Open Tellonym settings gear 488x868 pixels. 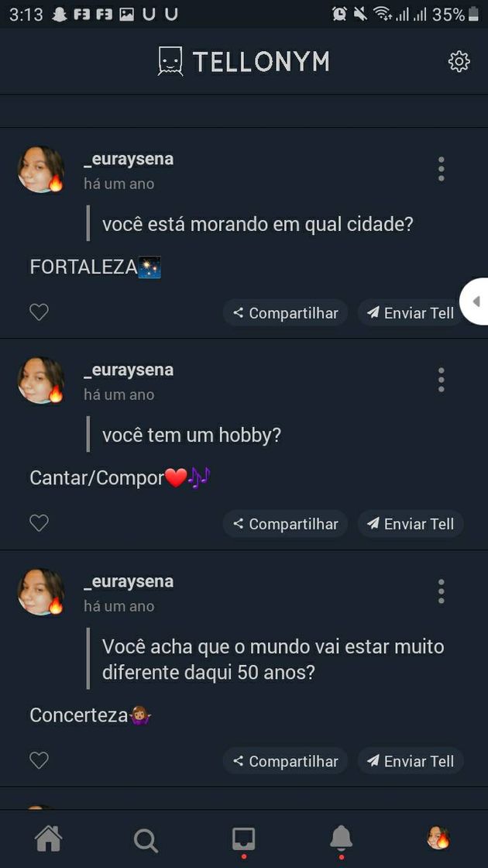tap(459, 61)
